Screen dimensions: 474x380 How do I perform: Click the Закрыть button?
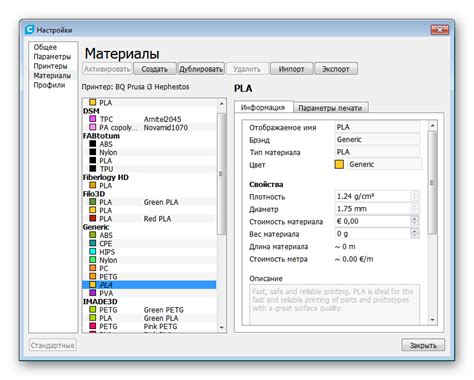click(x=423, y=345)
